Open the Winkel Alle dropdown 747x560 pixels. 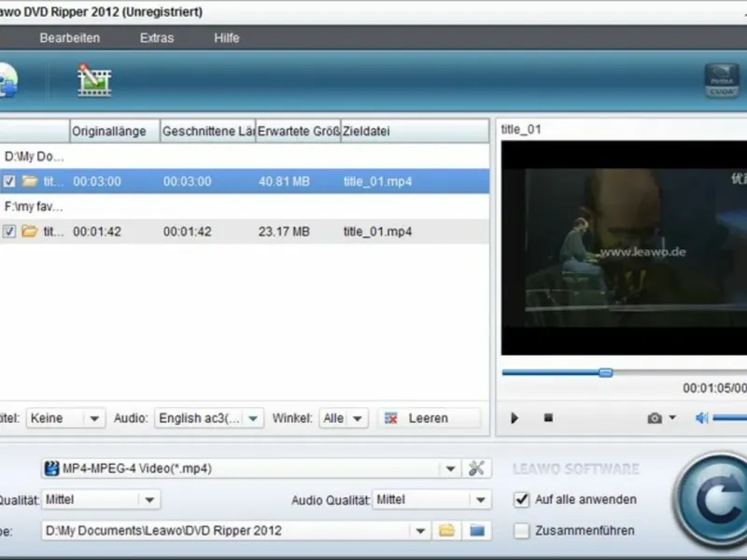[x=343, y=418]
